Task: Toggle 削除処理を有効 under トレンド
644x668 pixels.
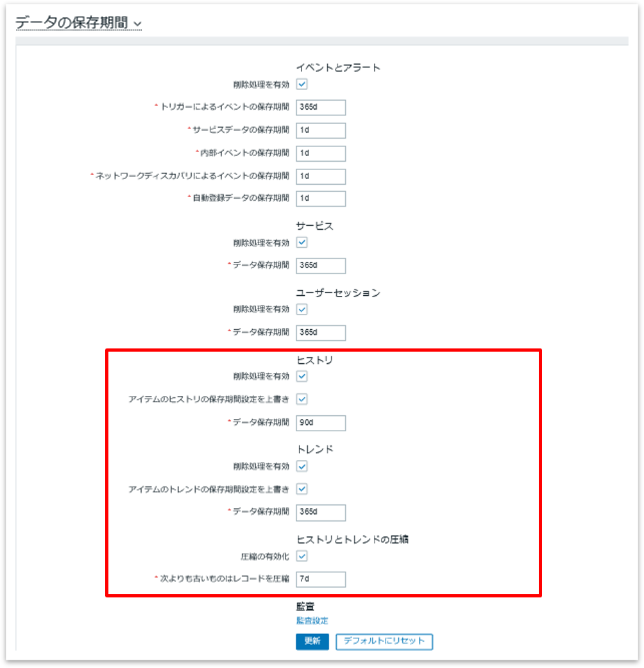Action: pos(302,467)
